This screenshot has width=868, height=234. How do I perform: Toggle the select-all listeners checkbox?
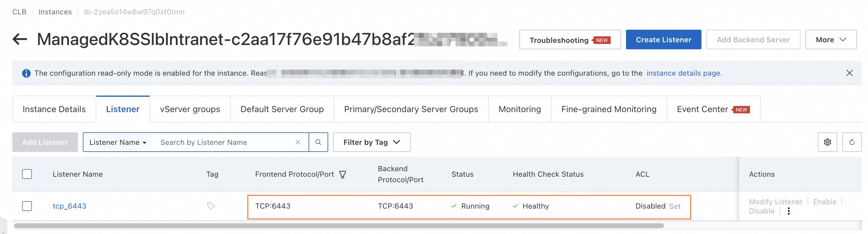pos(27,174)
